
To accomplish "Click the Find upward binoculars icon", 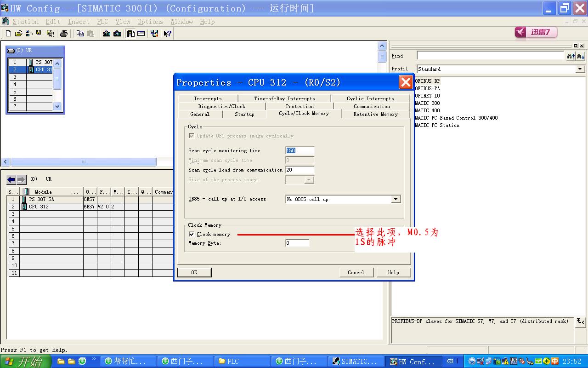I will click(571, 56).
